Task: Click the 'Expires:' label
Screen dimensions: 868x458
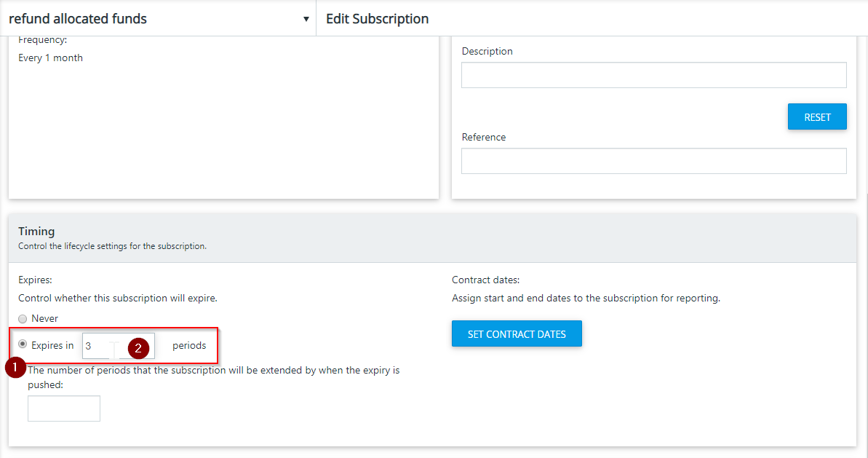Action: tap(35, 280)
